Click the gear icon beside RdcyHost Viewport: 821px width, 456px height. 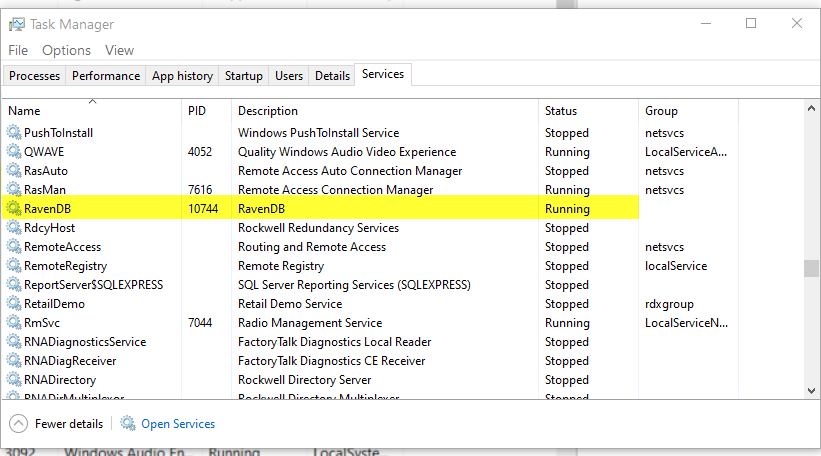point(14,227)
